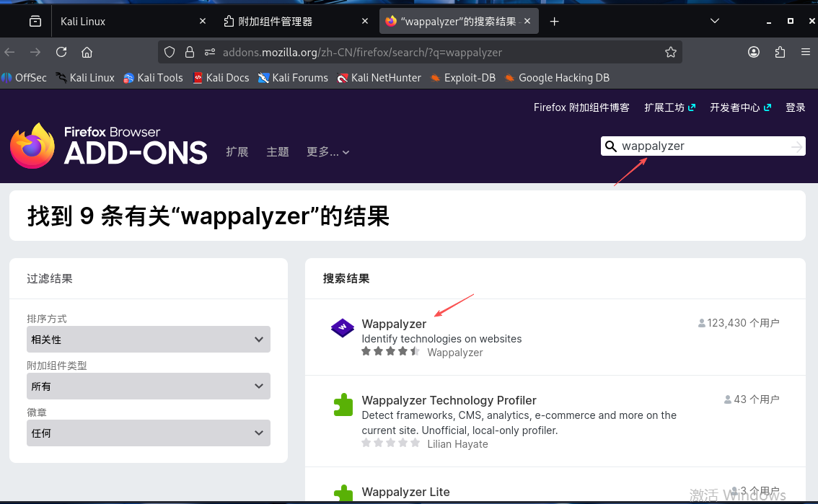List all tabs with the chevron
This screenshot has height=504, width=818.
pyautogui.click(x=715, y=21)
